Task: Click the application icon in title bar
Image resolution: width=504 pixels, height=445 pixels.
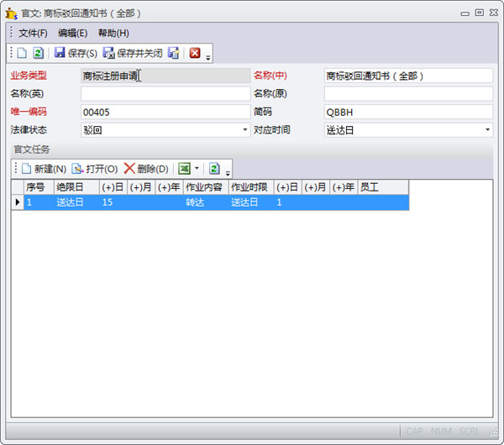Action: [11, 13]
